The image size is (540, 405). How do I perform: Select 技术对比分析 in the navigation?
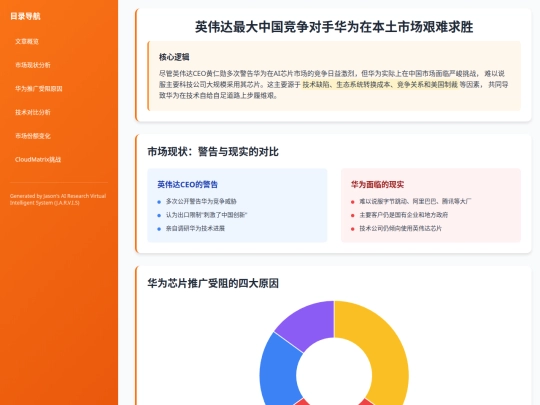[x=33, y=112]
